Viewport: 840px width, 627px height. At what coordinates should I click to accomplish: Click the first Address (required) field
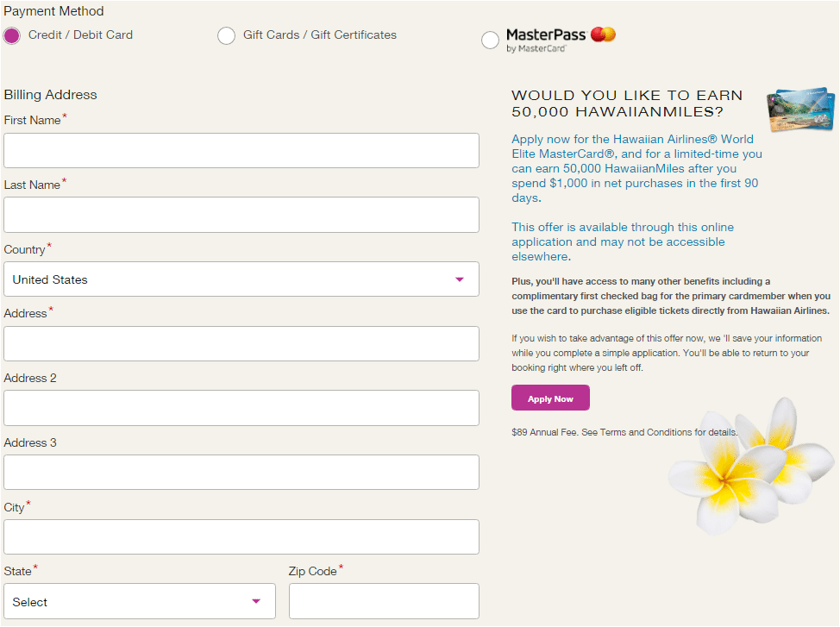(x=241, y=343)
